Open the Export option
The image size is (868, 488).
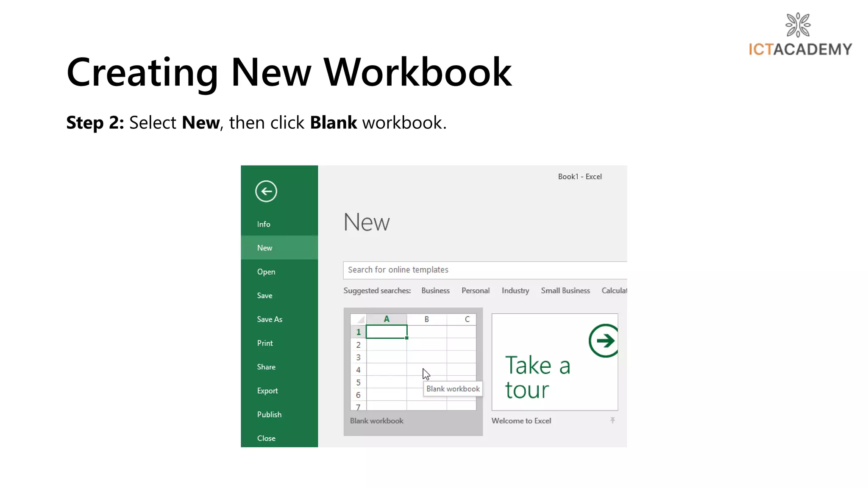click(267, 391)
